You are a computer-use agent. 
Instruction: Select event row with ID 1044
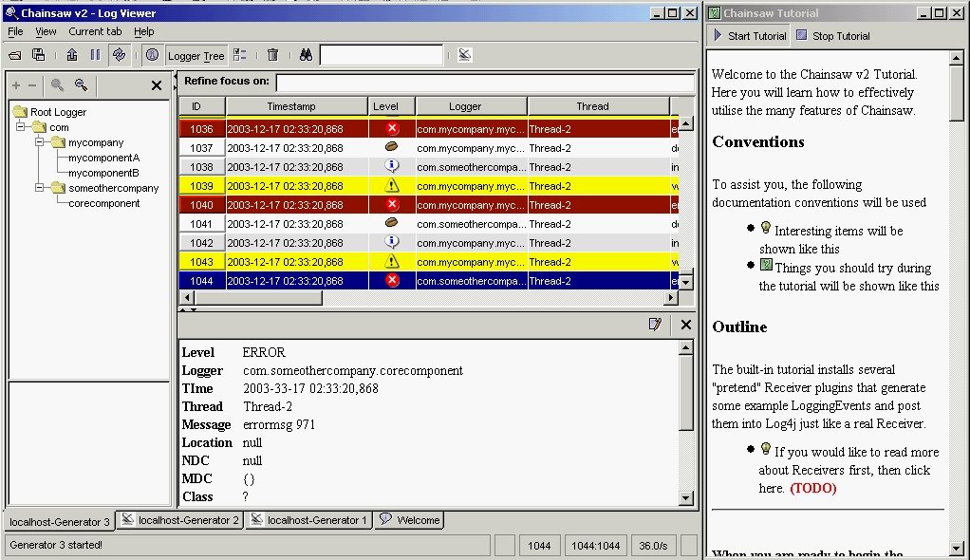429,281
